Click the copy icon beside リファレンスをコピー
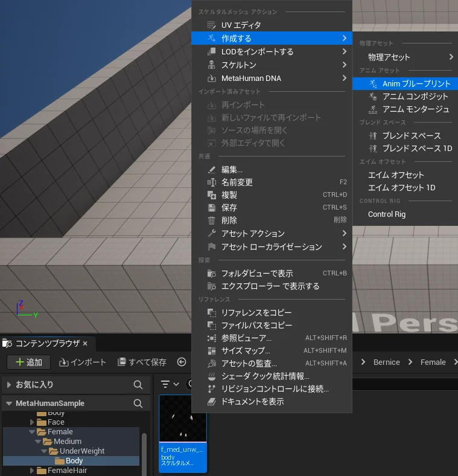Image resolution: width=458 pixels, height=476 pixels. coord(211,313)
